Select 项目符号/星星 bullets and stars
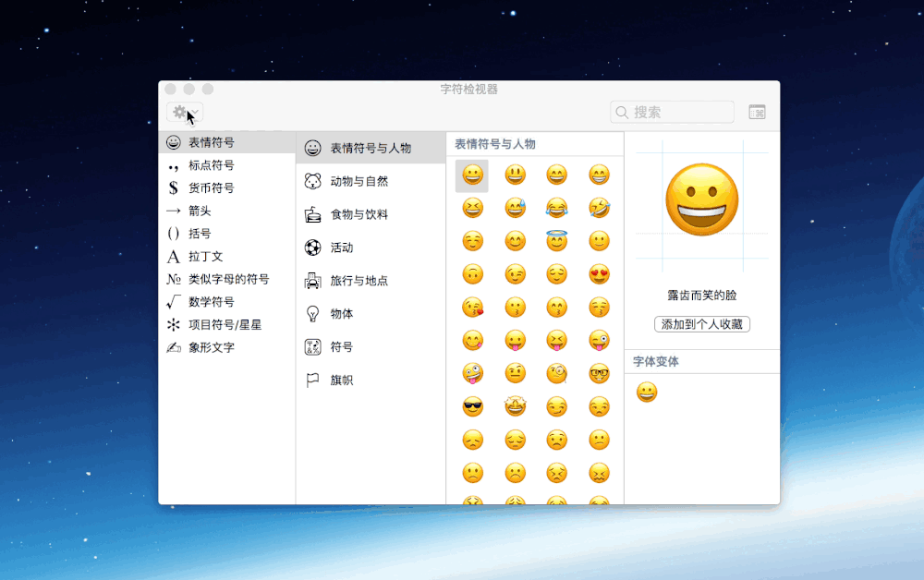Image resolution: width=924 pixels, height=580 pixels. click(227, 324)
